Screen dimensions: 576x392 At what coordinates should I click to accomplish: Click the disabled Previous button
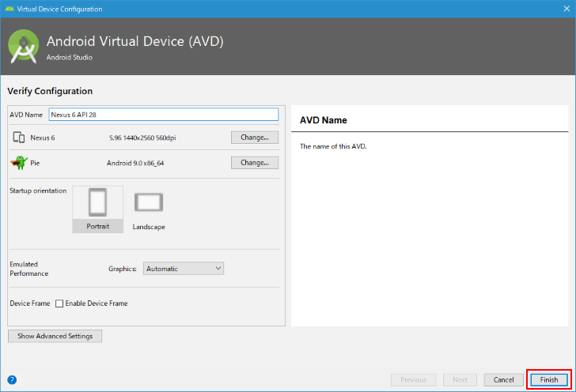(413, 380)
